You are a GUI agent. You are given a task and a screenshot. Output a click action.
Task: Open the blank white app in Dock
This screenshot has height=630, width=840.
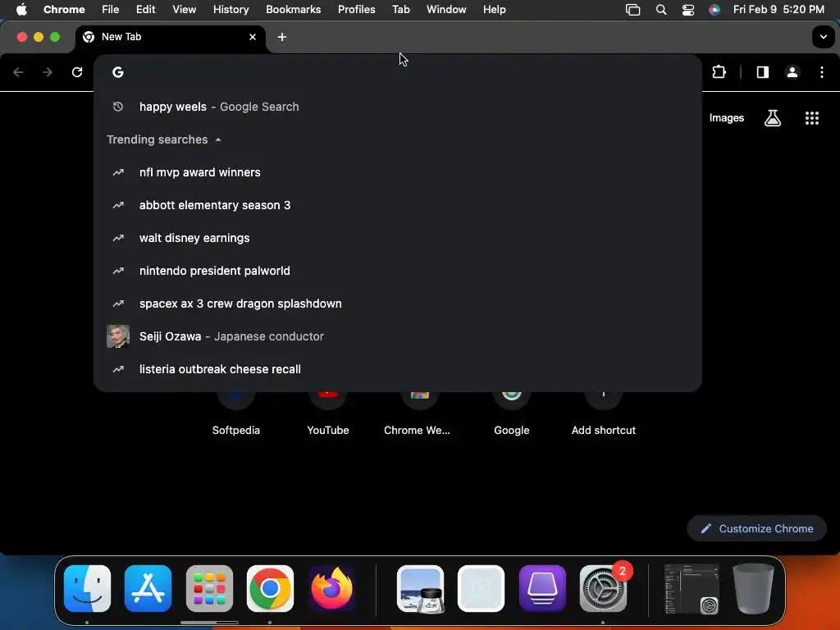[481, 588]
